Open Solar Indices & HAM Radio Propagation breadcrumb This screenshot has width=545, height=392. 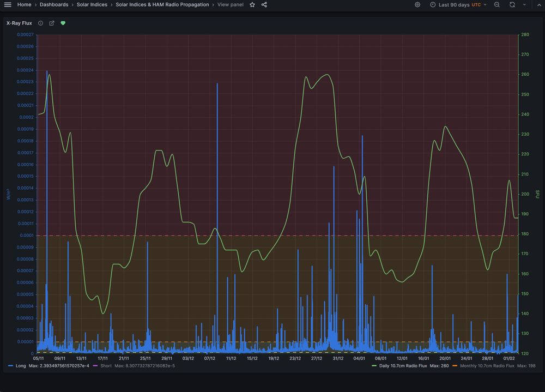click(162, 4)
